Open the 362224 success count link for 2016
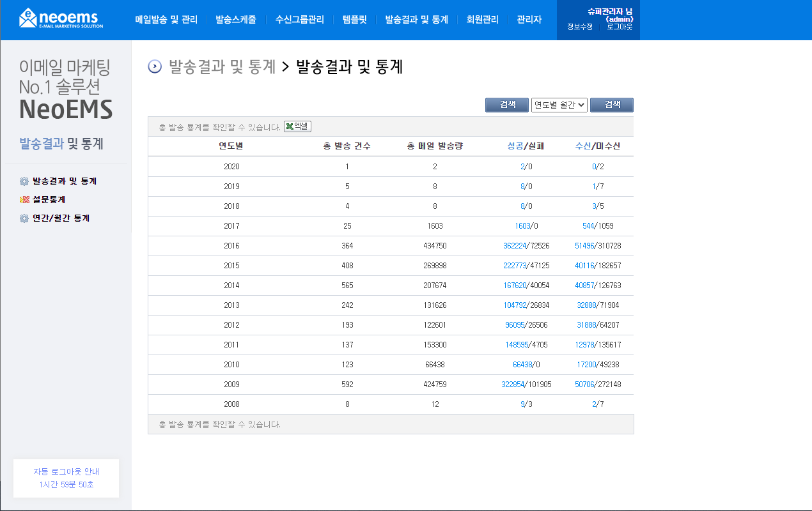 515,246
